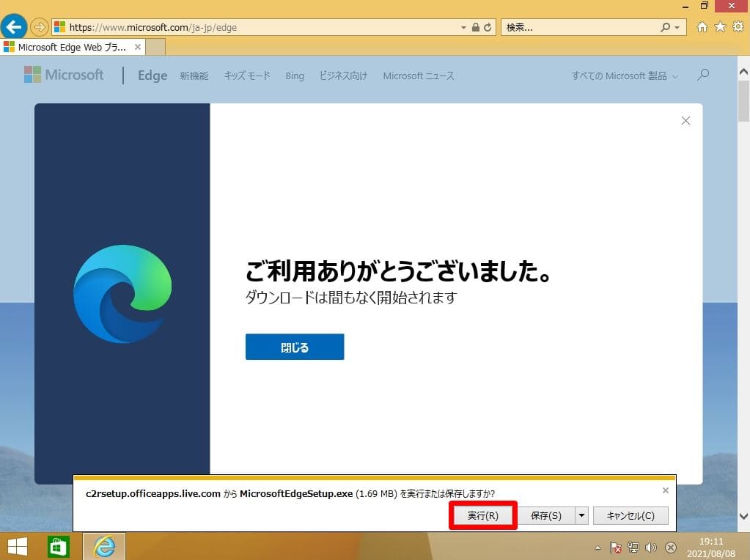Click the ダウンロードは間もなく開始されます text
Screen dimensions: 750x560
coord(351,298)
